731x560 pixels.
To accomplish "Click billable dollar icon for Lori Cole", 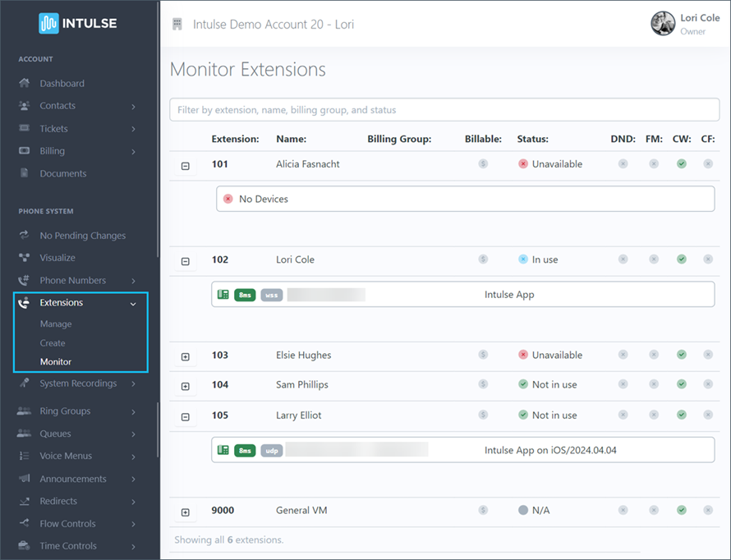I will [483, 259].
